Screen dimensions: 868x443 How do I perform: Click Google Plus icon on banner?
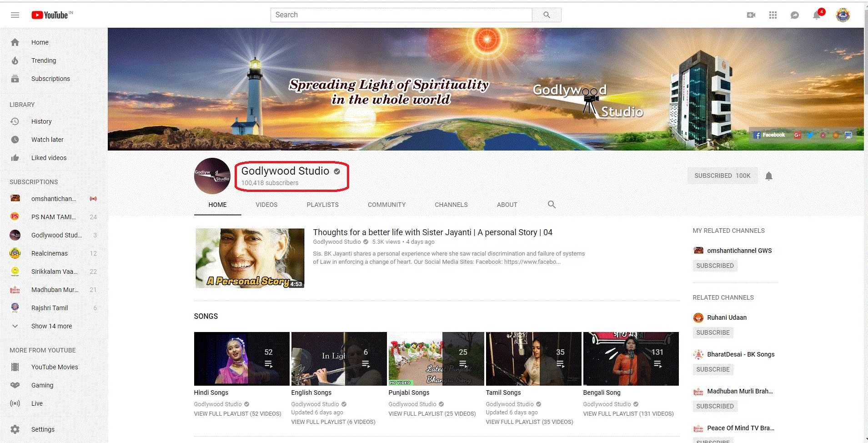point(797,135)
